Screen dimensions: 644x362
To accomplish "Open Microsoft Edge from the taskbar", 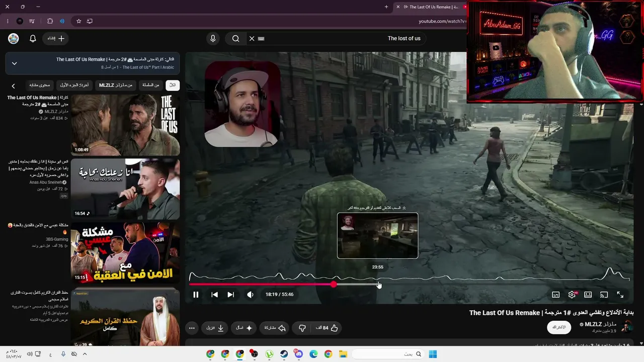I will (313, 354).
